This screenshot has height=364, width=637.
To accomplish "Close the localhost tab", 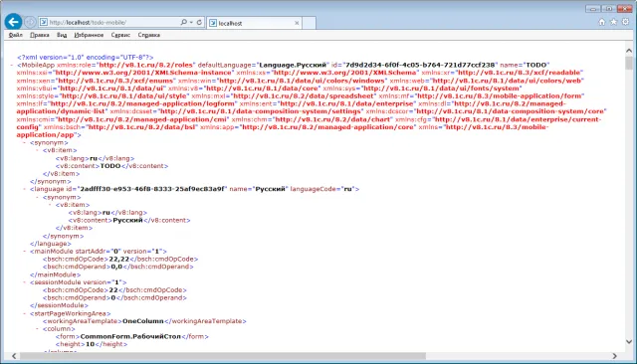I will pyautogui.click(x=297, y=23).
